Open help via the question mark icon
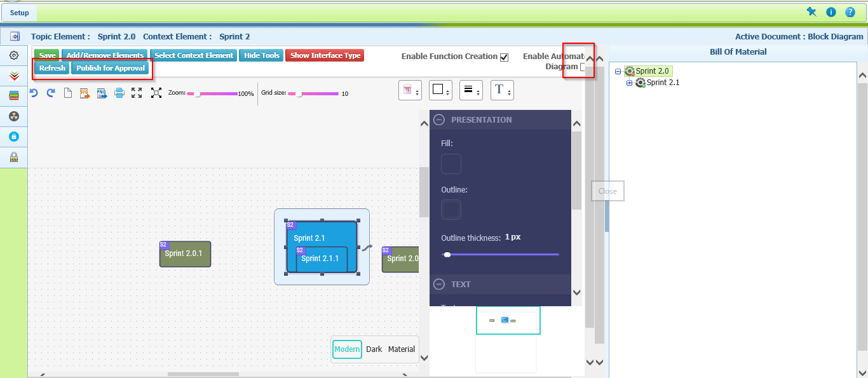Viewport: 868px width, 378px height. tap(850, 12)
